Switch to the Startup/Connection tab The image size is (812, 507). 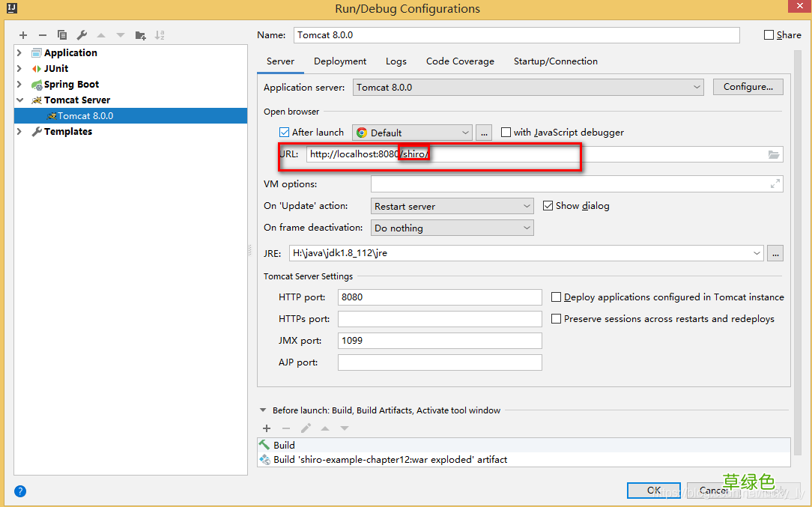(555, 61)
